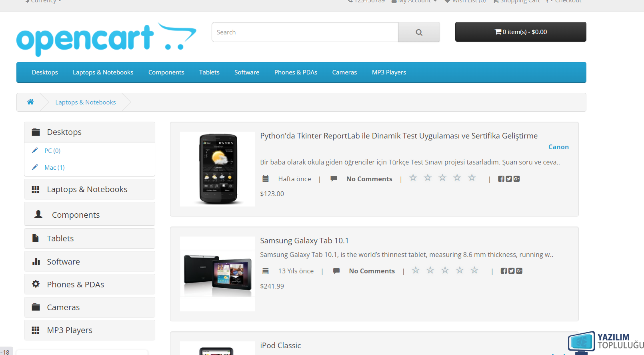Share the Python product on Google Plus

click(x=516, y=179)
